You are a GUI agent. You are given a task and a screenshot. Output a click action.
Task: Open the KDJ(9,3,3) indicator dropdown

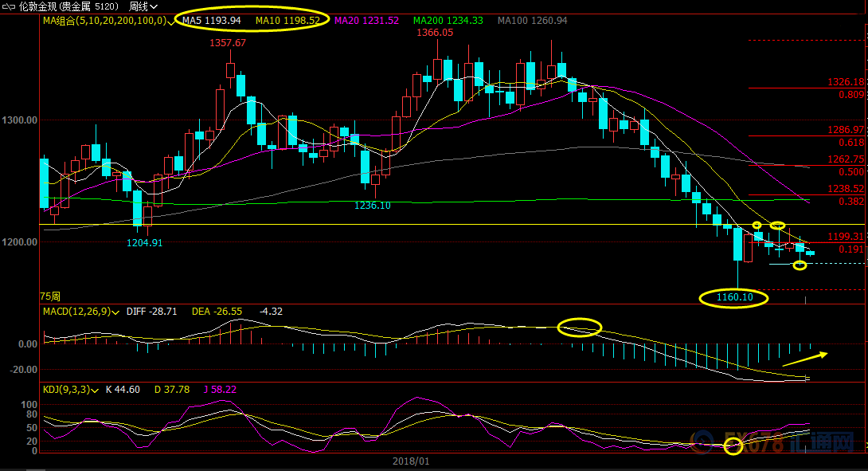tap(96, 390)
